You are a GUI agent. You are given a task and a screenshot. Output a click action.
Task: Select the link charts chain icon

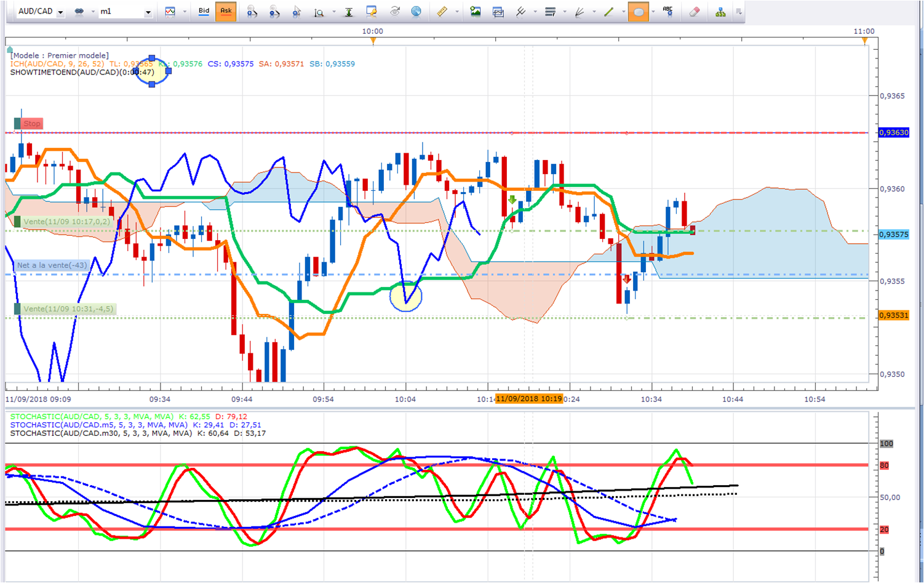79,12
